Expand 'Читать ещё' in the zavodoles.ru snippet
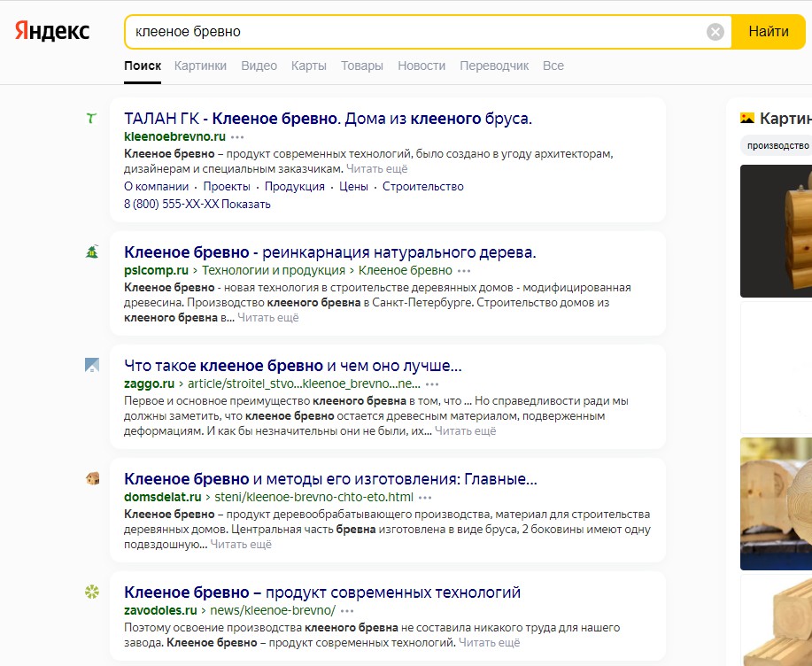 [x=490, y=643]
